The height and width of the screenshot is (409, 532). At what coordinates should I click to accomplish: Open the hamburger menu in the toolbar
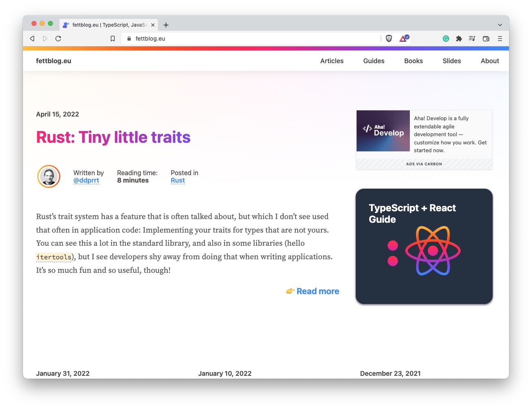point(500,38)
